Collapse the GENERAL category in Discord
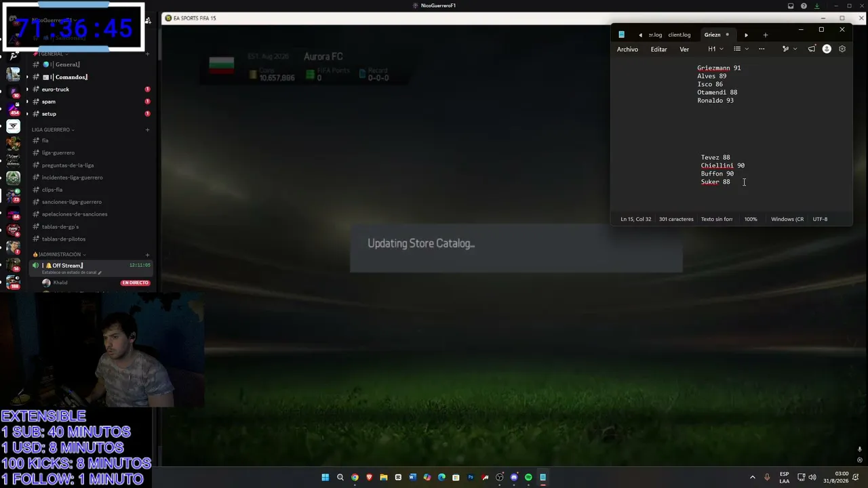Screen dimensions: 868x488 51,54
